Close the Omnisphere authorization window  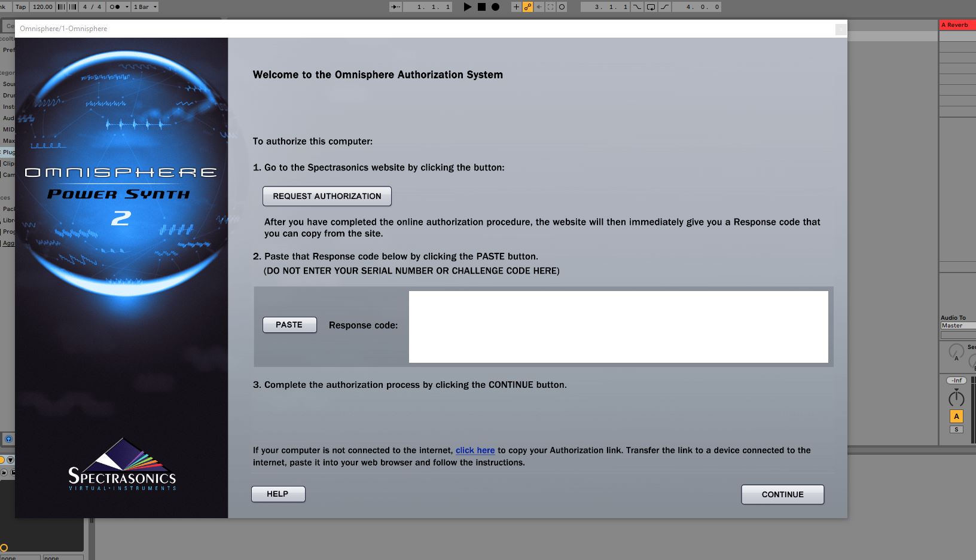[x=840, y=29]
